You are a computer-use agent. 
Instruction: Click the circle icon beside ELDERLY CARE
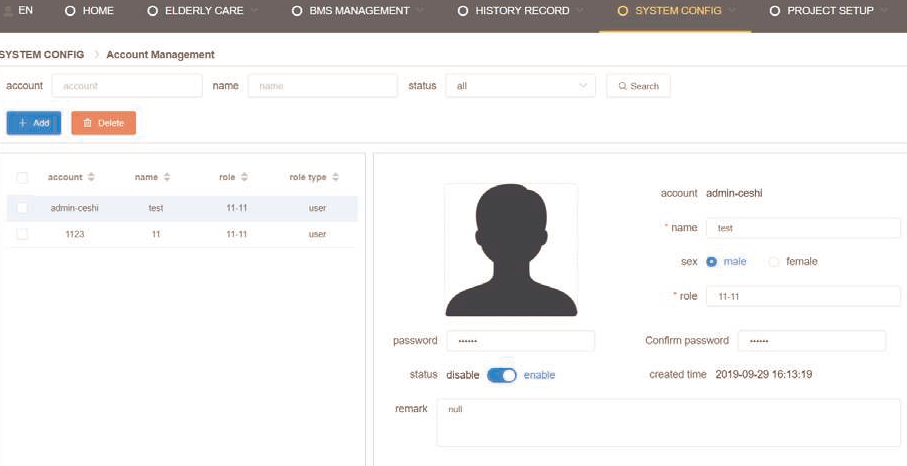point(153,11)
